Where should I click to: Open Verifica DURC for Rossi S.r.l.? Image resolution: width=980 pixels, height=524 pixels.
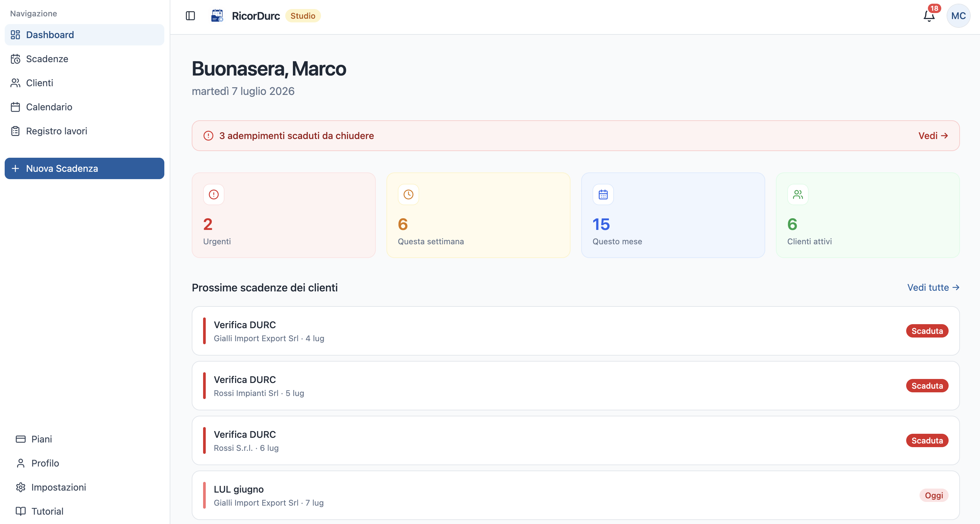point(576,440)
